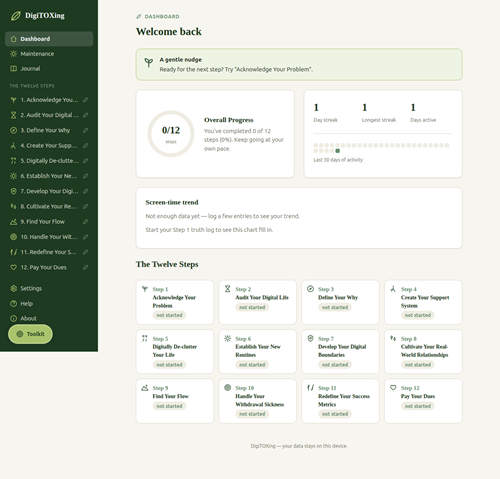The image size is (500, 479).
Task: Click the Settings gear icon in sidebar
Action: click(x=13, y=288)
